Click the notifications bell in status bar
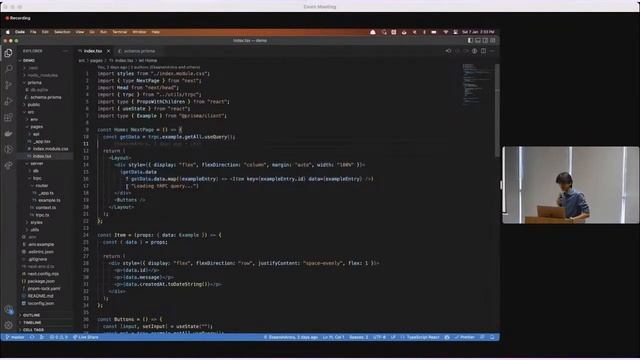 [x=492, y=338]
